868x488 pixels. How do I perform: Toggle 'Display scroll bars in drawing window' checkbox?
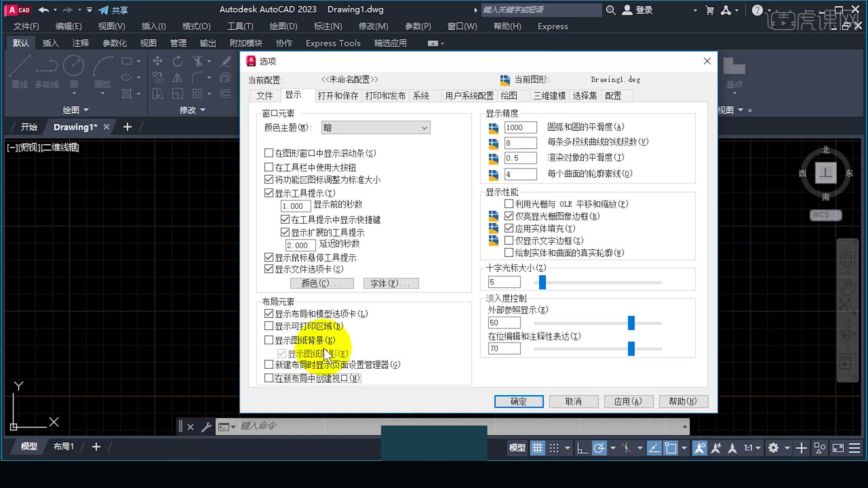click(269, 153)
